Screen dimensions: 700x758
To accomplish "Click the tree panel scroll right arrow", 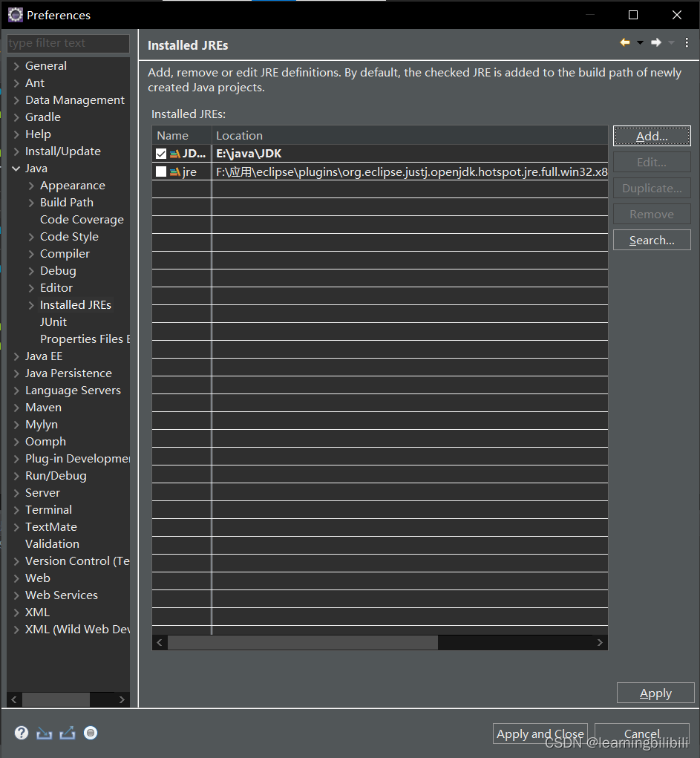I will click(122, 699).
